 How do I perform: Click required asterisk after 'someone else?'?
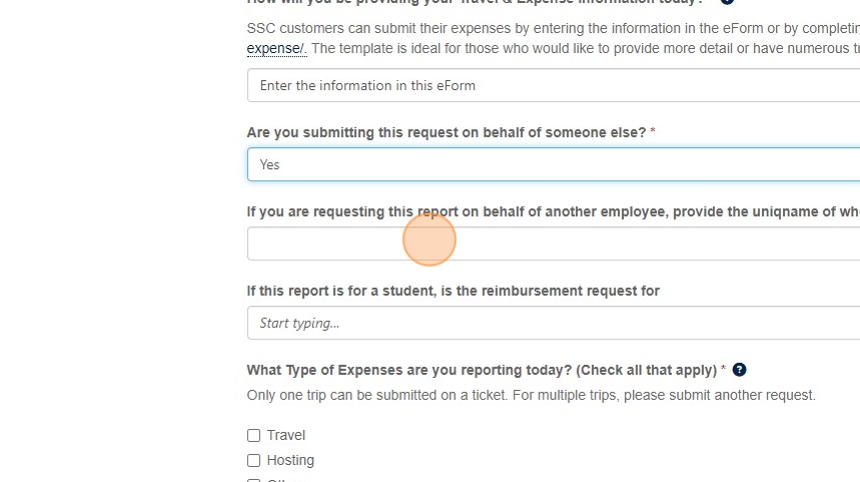[x=653, y=133]
